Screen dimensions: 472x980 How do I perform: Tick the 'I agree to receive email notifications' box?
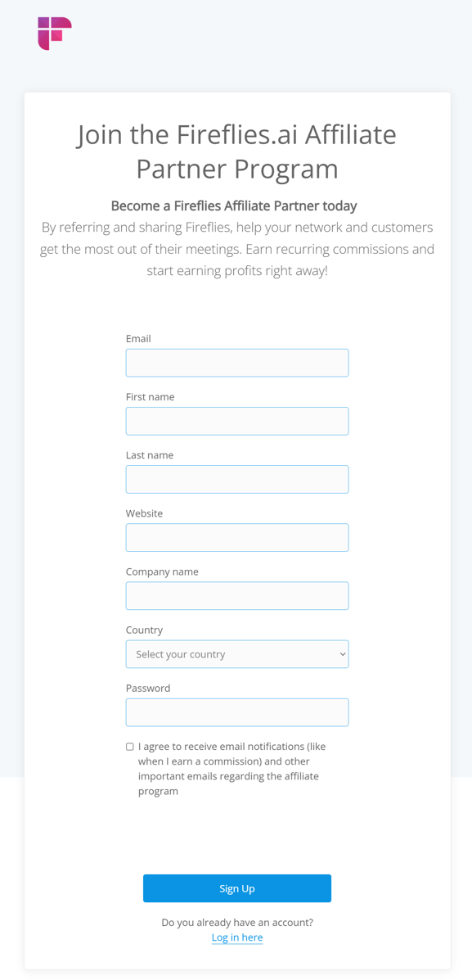[x=129, y=746]
